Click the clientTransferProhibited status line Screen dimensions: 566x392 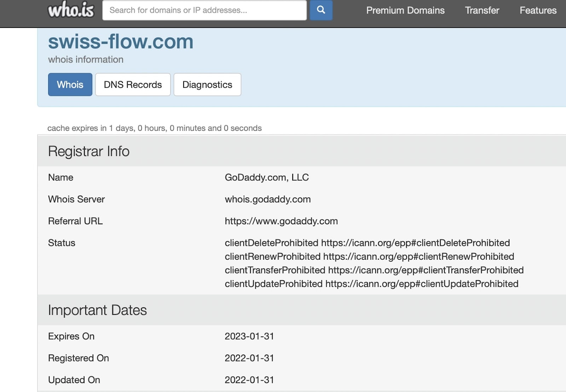point(374,270)
